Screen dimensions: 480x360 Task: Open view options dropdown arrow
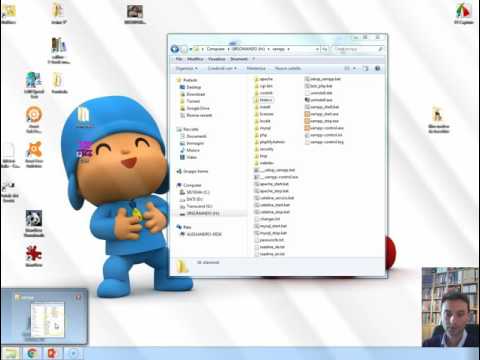(x=355, y=68)
